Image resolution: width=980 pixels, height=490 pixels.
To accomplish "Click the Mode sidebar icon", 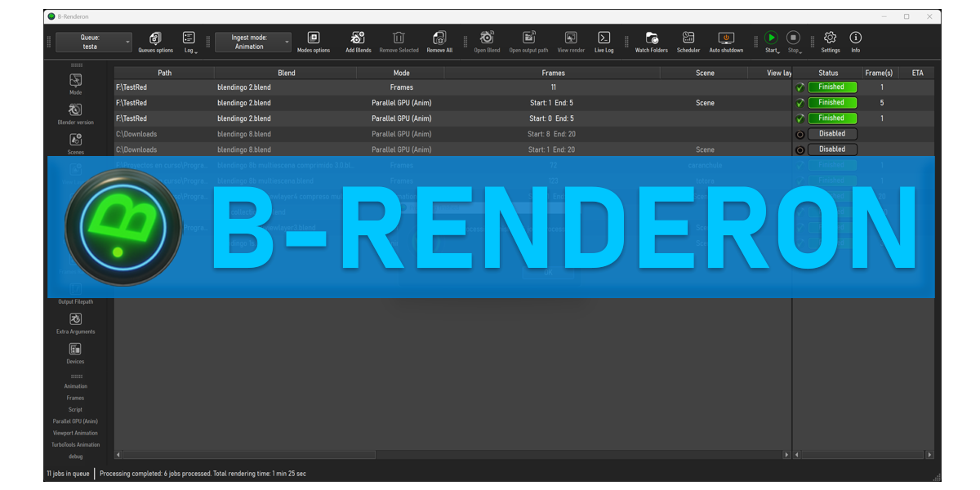I will (x=75, y=80).
